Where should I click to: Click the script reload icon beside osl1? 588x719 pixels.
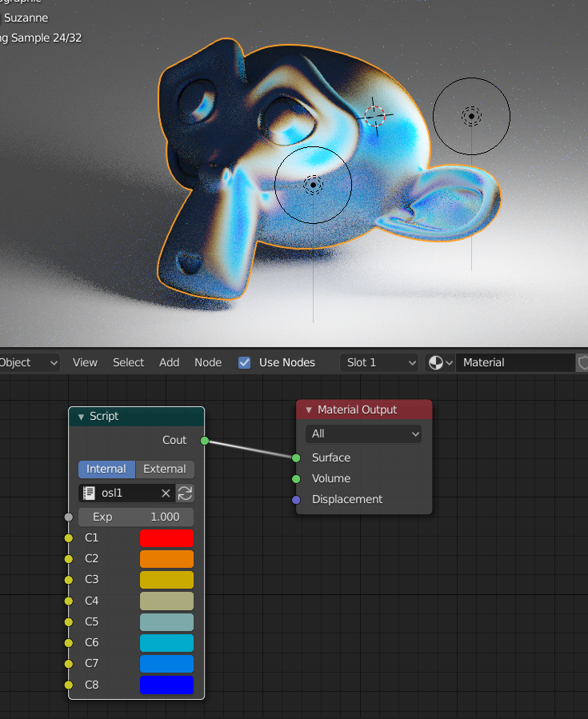pos(185,493)
